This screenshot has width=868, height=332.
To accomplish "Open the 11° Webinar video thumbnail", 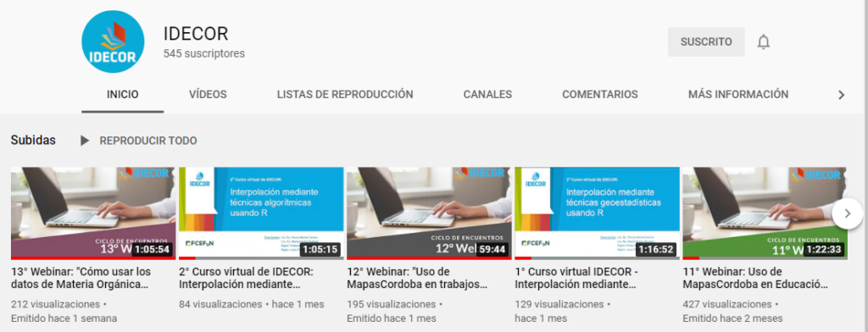I will pyautogui.click(x=765, y=213).
